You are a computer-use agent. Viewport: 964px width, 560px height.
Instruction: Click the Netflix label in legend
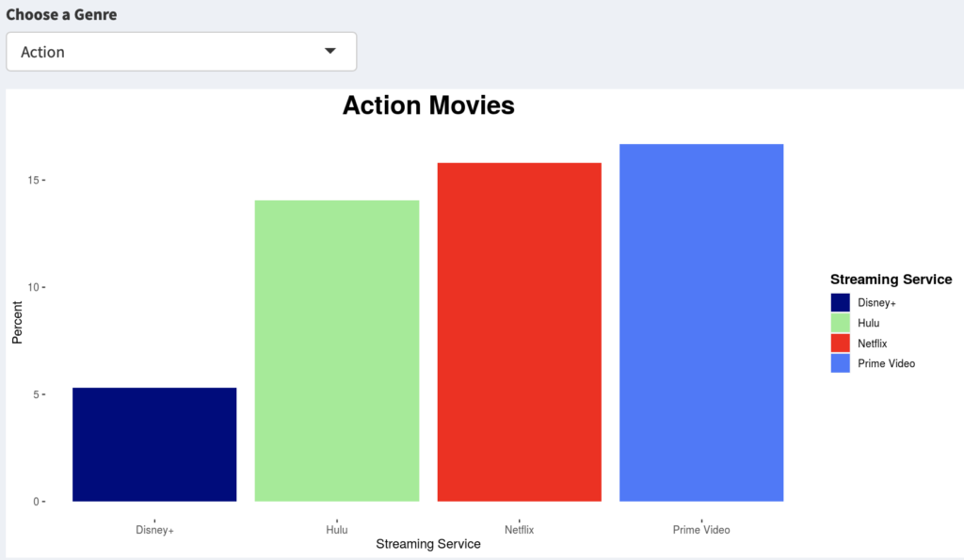(873, 344)
